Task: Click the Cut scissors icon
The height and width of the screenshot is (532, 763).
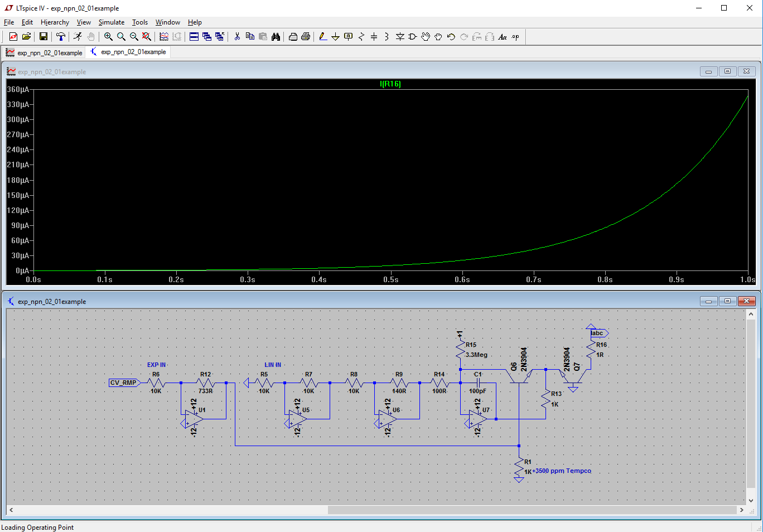Action: pyautogui.click(x=237, y=37)
